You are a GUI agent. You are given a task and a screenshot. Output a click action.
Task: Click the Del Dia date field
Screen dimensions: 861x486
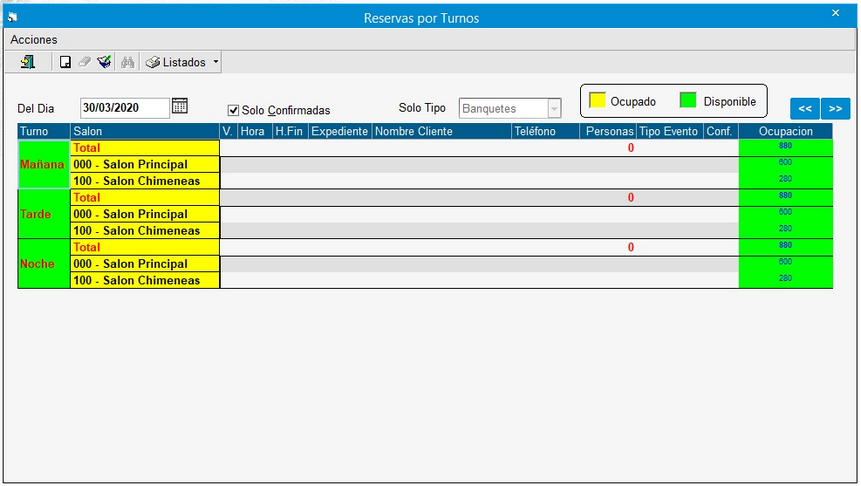[x=125, y=108]
